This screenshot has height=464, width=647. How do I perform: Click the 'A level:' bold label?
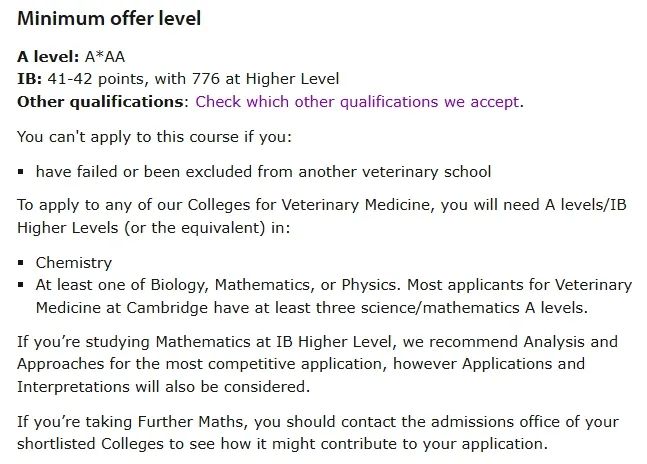[48, 57]
